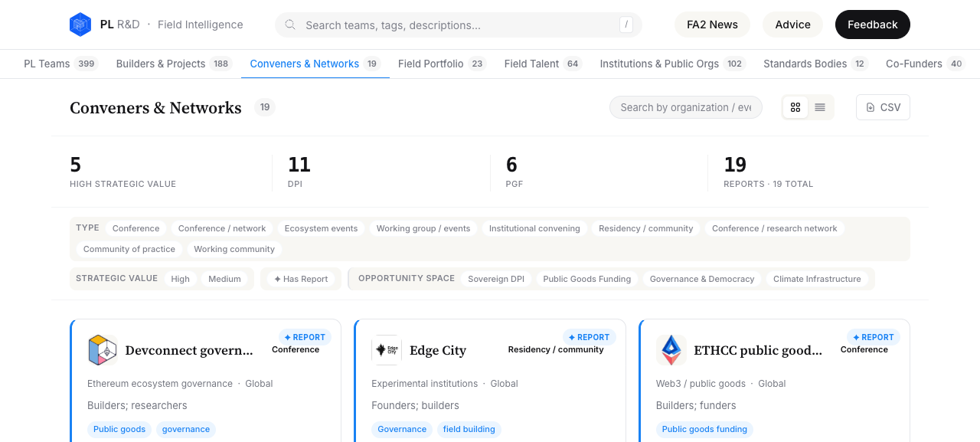Open the PL Teams tab

pyautogui.click(x=60, y=64)
